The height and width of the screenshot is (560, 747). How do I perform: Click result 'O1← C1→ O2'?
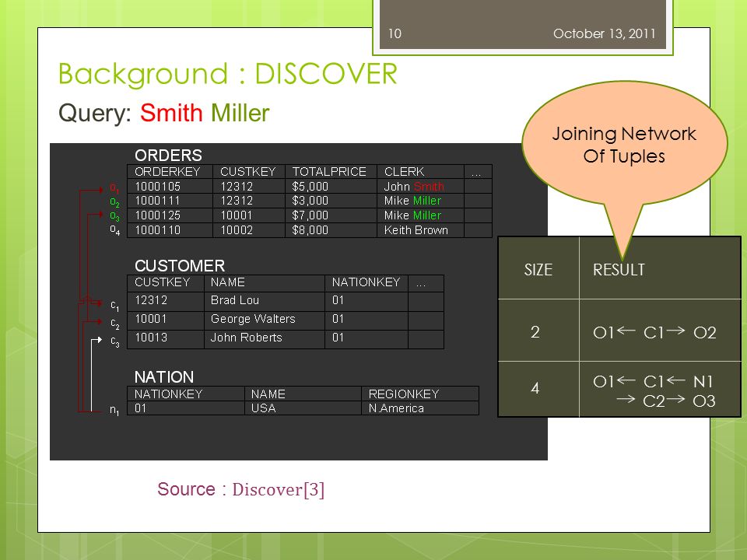point(654,332)
